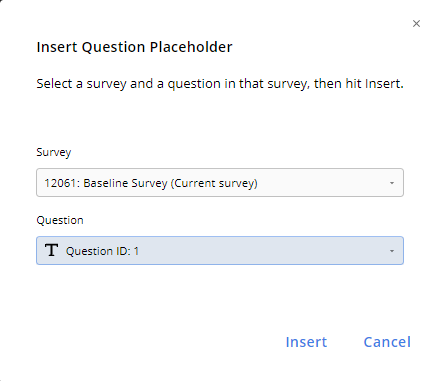436x381 pixels.
Task: Open the Question combo box
Action: [x=220, y=251]
